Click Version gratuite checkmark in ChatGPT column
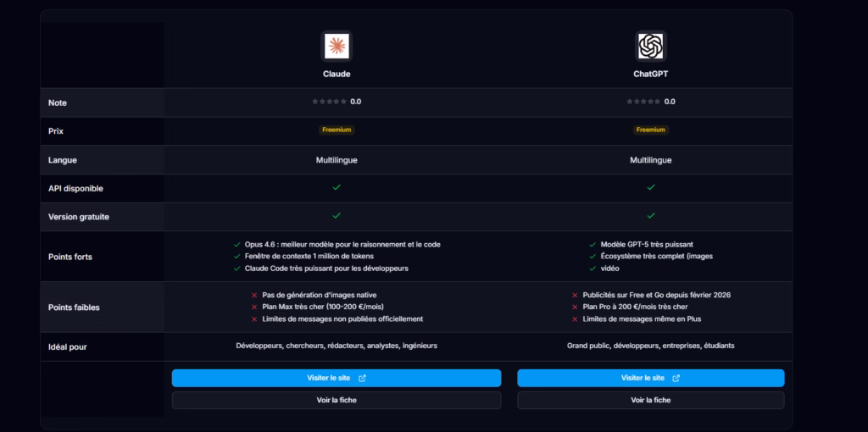Image resolution: width=868 pixels, height=432 pixels. 651,216
